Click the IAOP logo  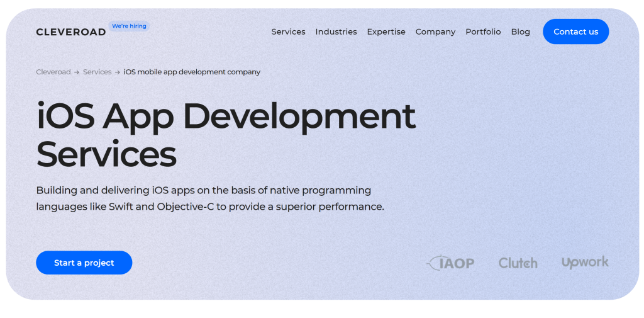[450, 263]
